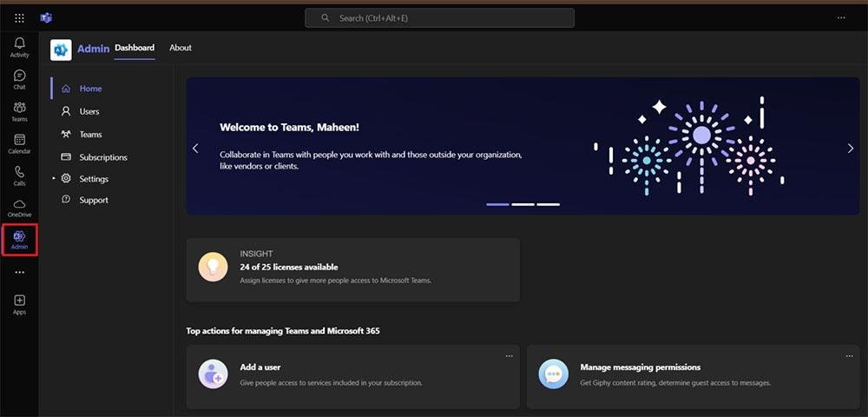Viewport: 868px width, 417px height.
Task: Click the fireworks banner illustration
Action: click(x=689, y=146)
